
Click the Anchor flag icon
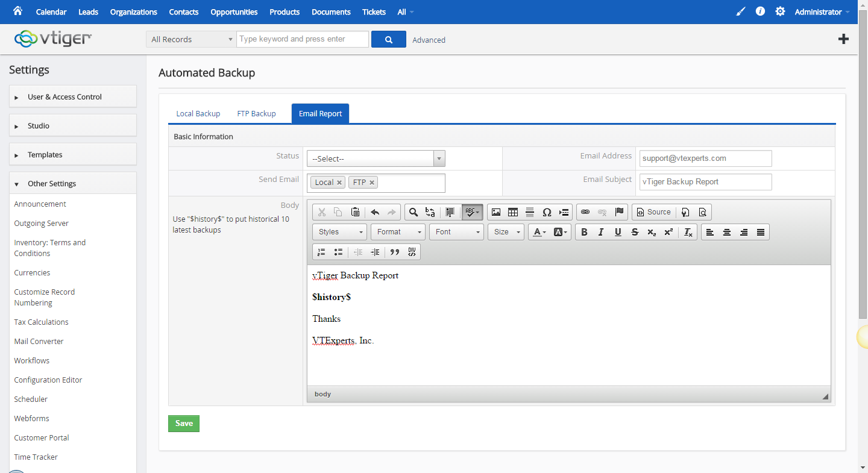(x=619, y=212)
